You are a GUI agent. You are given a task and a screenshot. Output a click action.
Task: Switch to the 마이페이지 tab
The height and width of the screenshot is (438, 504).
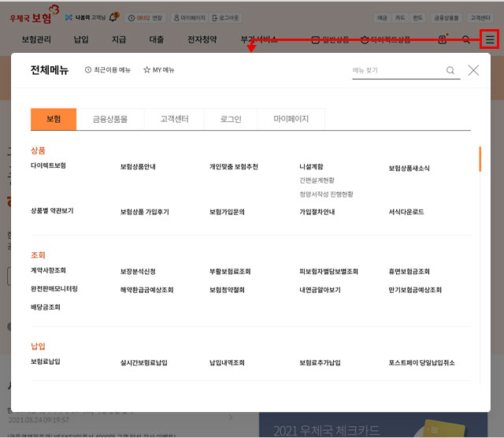[x=291, y=119]
